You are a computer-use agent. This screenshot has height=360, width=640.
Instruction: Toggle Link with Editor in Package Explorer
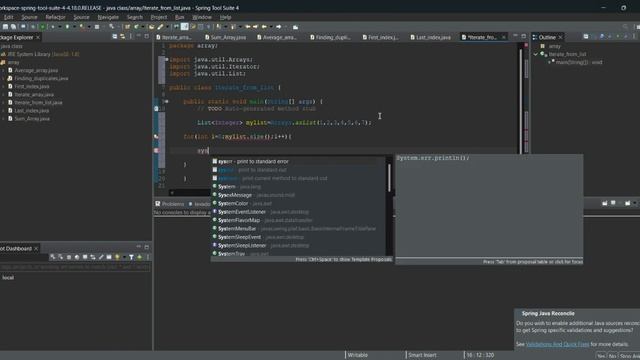[x=122, y=37]
